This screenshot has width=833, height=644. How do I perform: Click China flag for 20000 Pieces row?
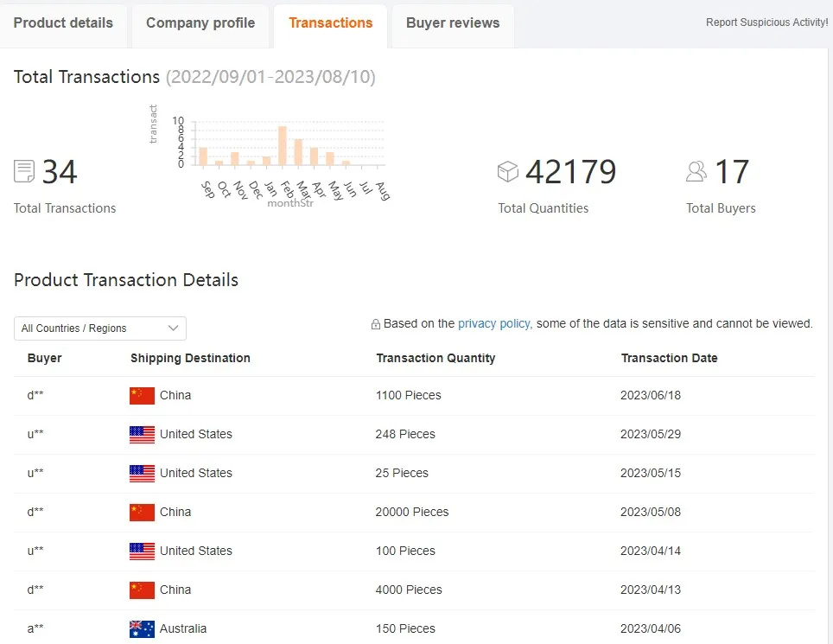pyautogui.click(x=142, y=512)
